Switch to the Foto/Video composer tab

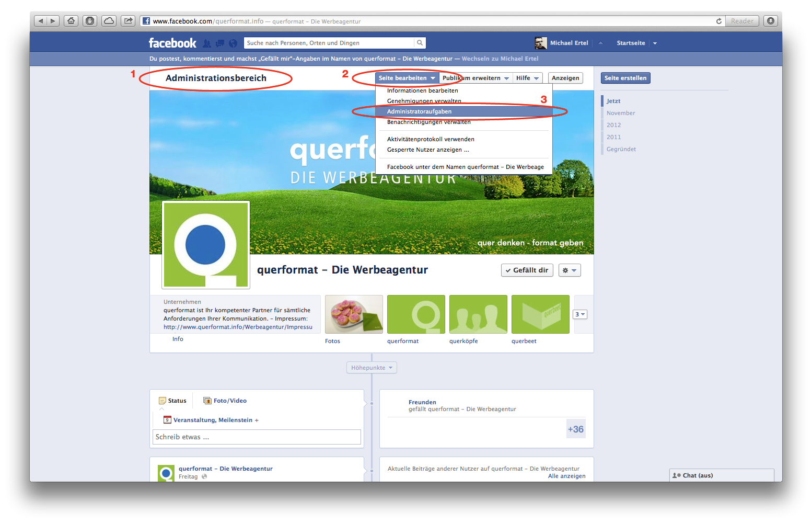225,401
